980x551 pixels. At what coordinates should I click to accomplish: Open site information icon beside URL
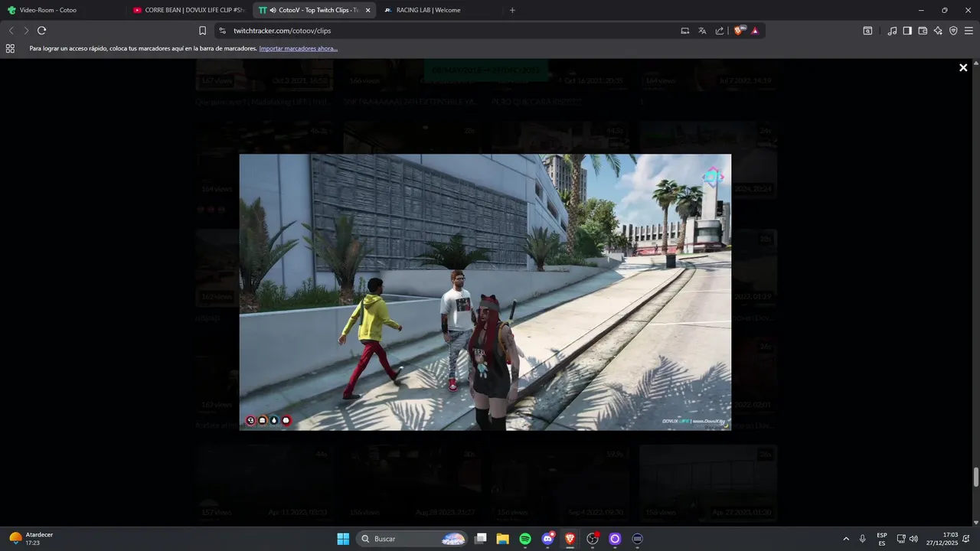(222, 31)
